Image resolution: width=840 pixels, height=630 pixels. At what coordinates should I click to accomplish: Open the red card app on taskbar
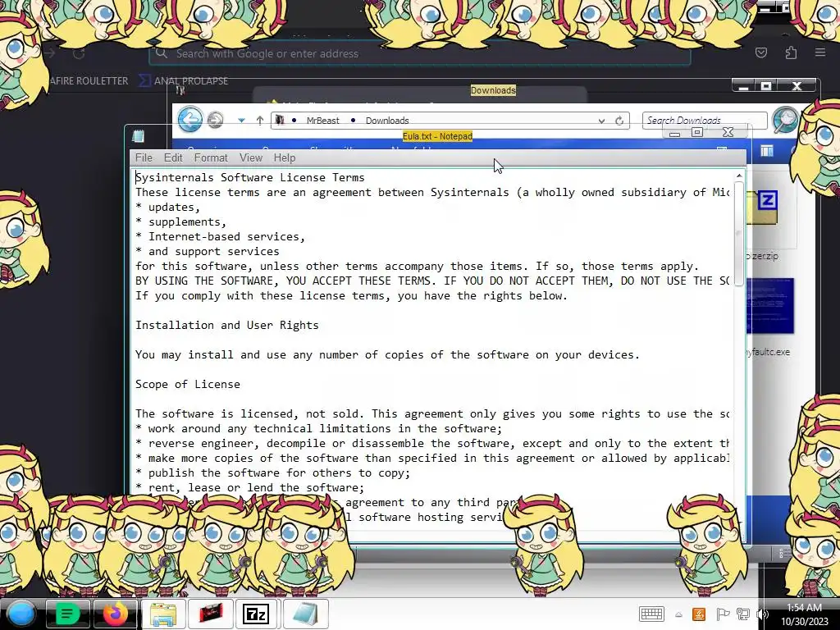pyautogui.click(x=211, y=614)
